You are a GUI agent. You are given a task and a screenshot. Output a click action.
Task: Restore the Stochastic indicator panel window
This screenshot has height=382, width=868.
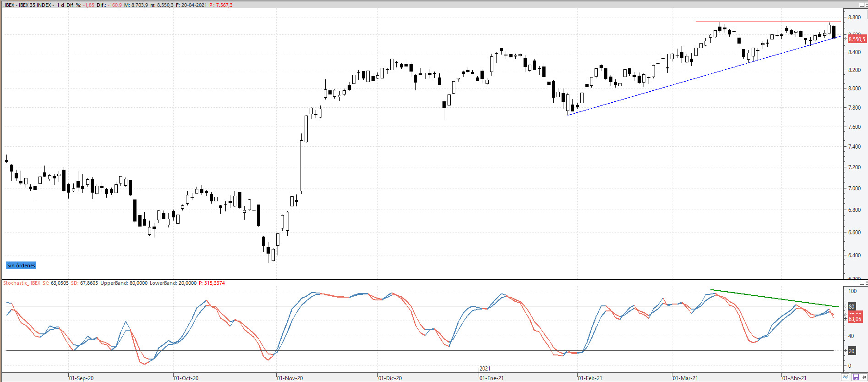tap(866, 284)
